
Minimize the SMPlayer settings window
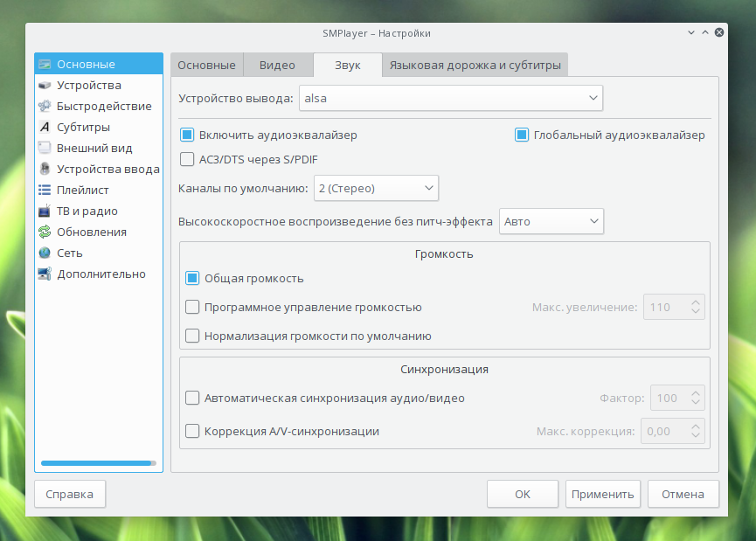coord(691,33)
